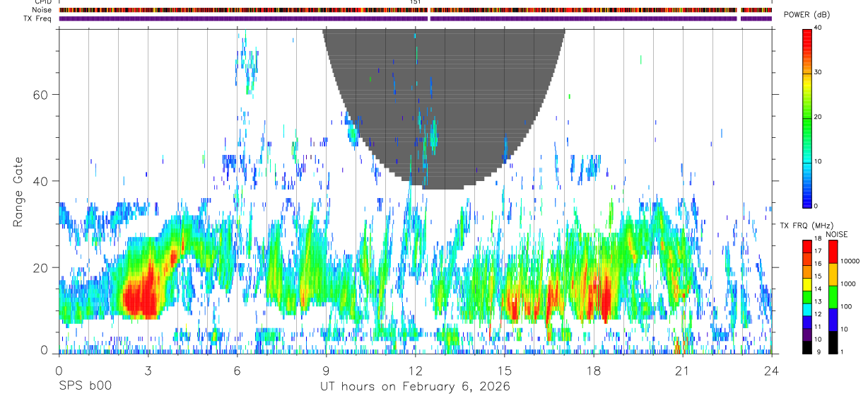The height and width of the screenshot is (401, 868).
Task: Click the "NOISE" legend title
Action: 836,234
